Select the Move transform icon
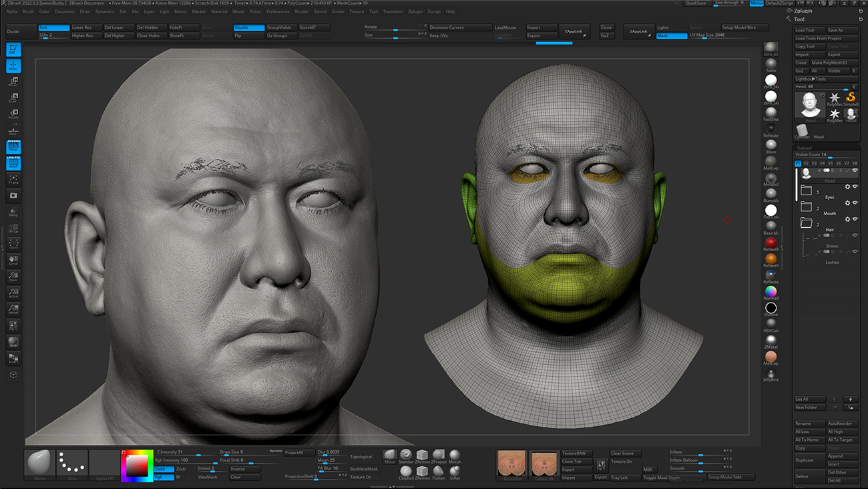Image resolution: width=868 pixels, height=489 pixels. 13,81
